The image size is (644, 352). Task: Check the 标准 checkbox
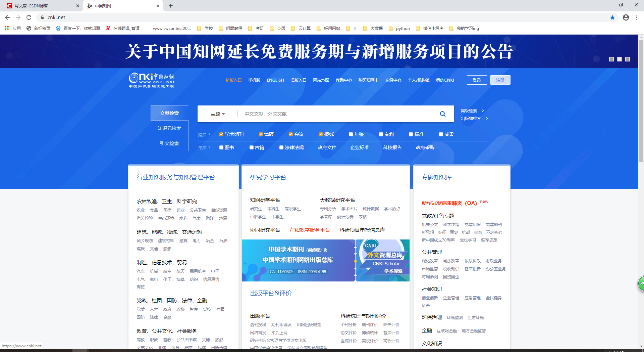coord(411,134)
